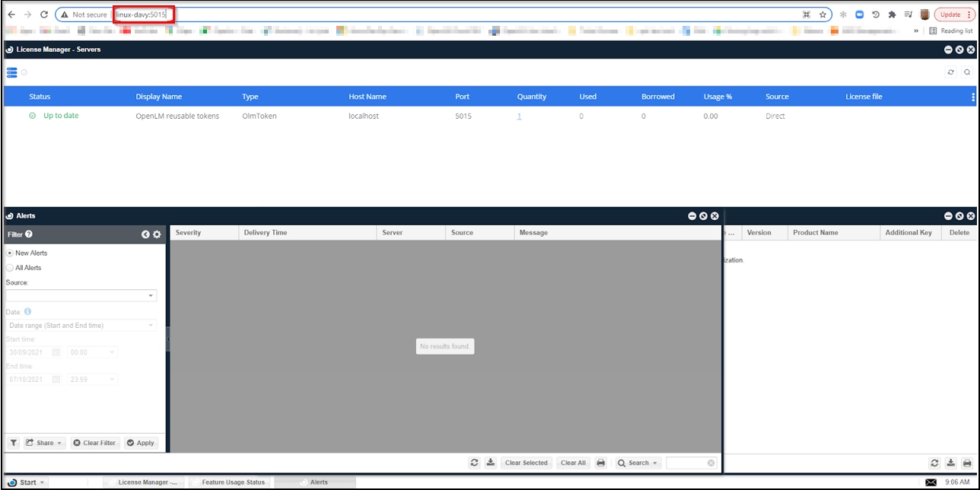This screenshot has width=980, height=490.
Task: Select the New Alerts radio button
Action: click(x=10, y=253)
